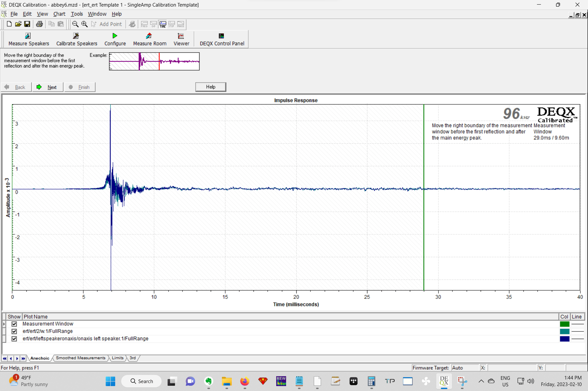Switch to the GD chart view

pos(153,24)
